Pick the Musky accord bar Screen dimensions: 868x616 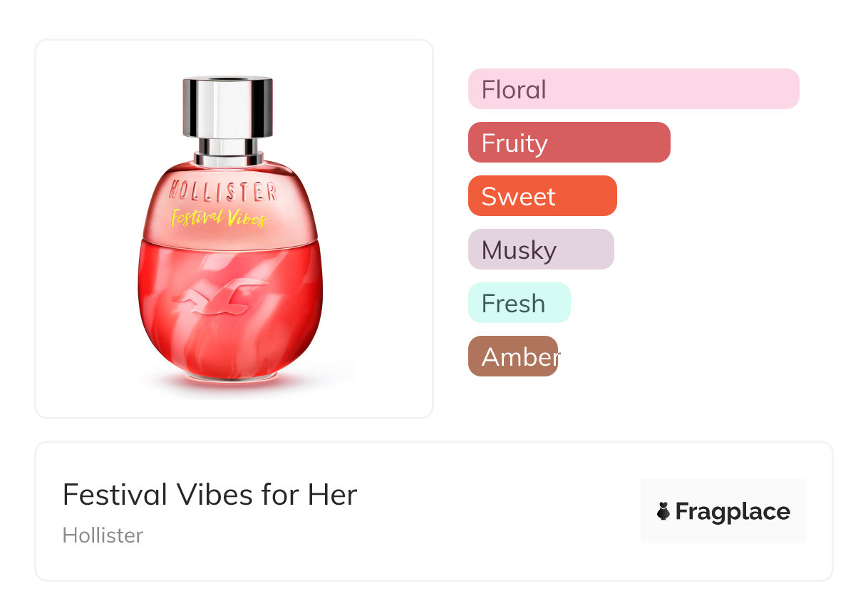pyautogui.click(x=540, y=250)
